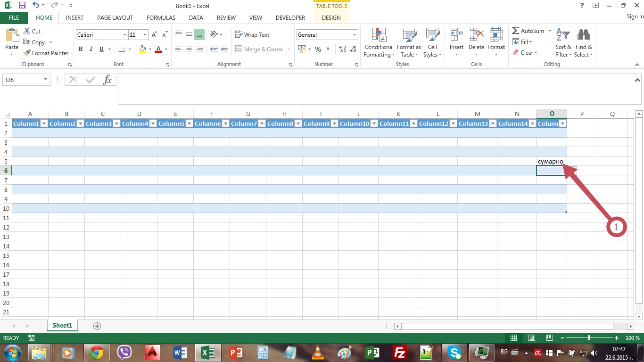Viewport: 644px width, 362px height.
Task: Click the Increase Decimal icon
Action: pos(342,49)
